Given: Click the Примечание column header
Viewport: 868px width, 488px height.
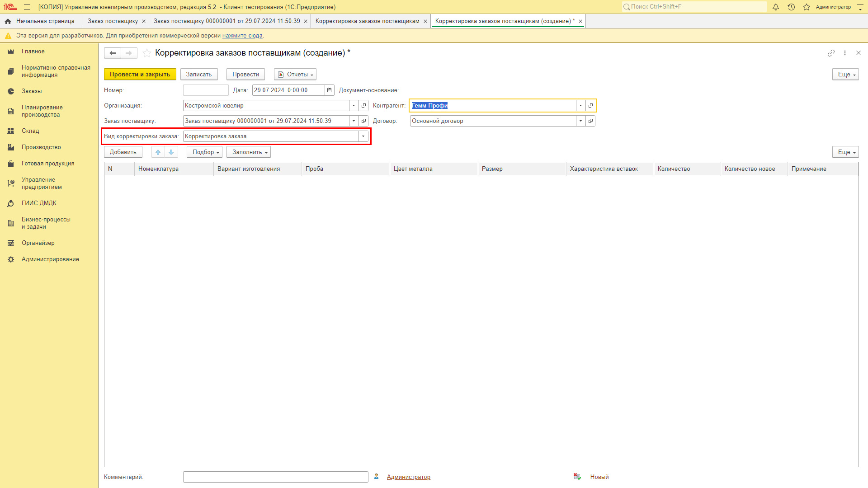Looking at the screenshot, I should tap(823, 169).
